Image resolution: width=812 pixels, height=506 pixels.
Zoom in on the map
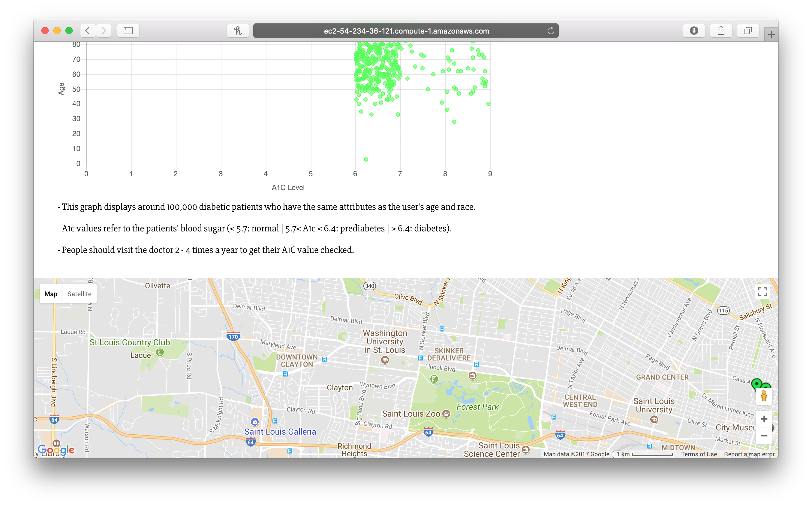(x=764, y=419)
